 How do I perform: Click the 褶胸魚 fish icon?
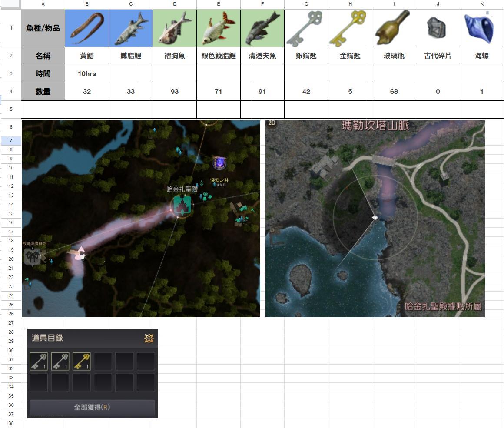pyautogui.click(x=175, y=28)
